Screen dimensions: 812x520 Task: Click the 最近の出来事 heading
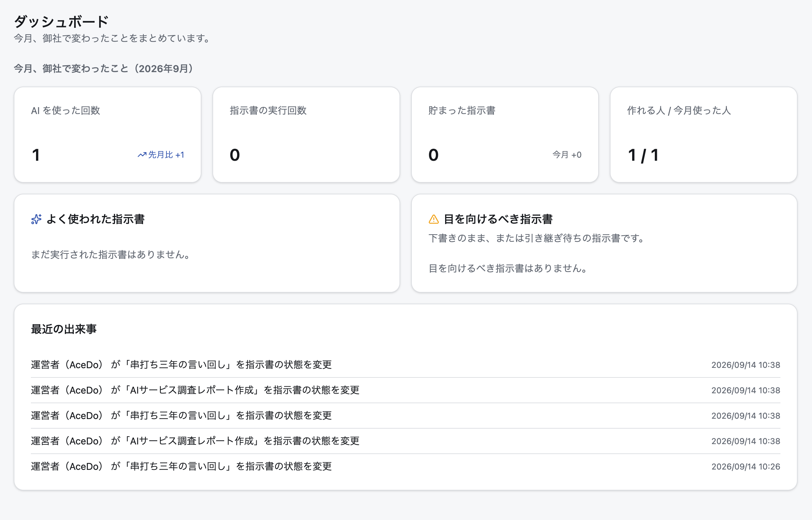point(64,329)
